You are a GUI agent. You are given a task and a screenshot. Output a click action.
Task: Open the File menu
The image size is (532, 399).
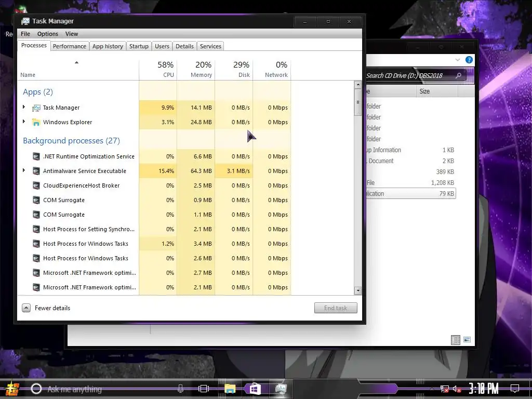[x=25, y=34]
